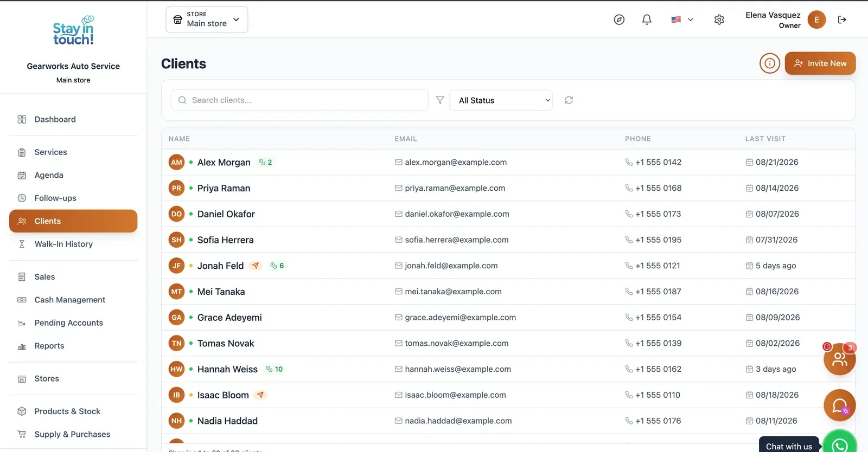
Task: Click the linked count badge next to Alex Morgan
Action: 265,162
